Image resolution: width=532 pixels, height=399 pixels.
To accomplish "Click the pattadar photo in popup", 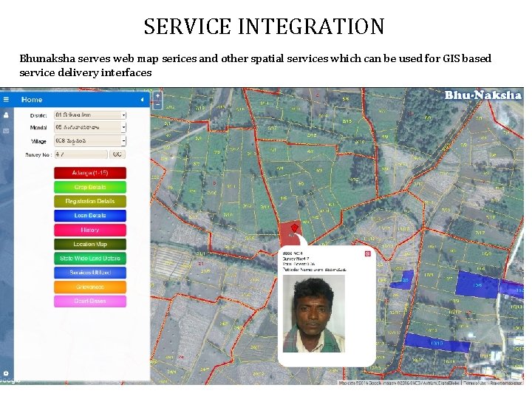I will pos(314,314).
